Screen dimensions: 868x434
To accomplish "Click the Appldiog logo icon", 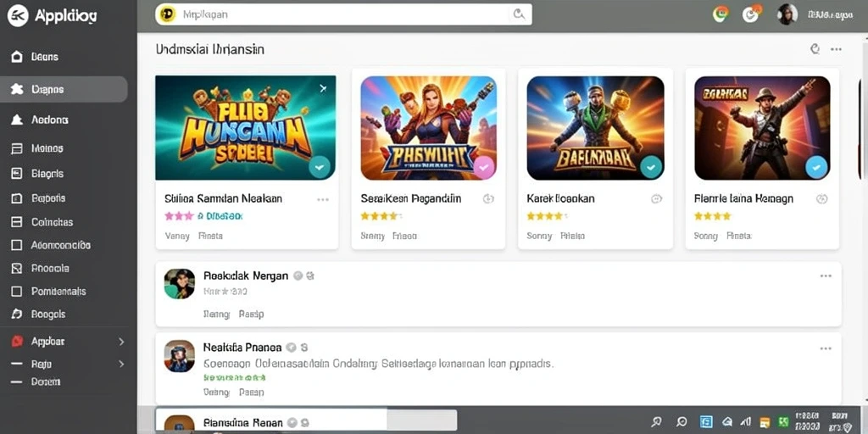I will (18, 16).
